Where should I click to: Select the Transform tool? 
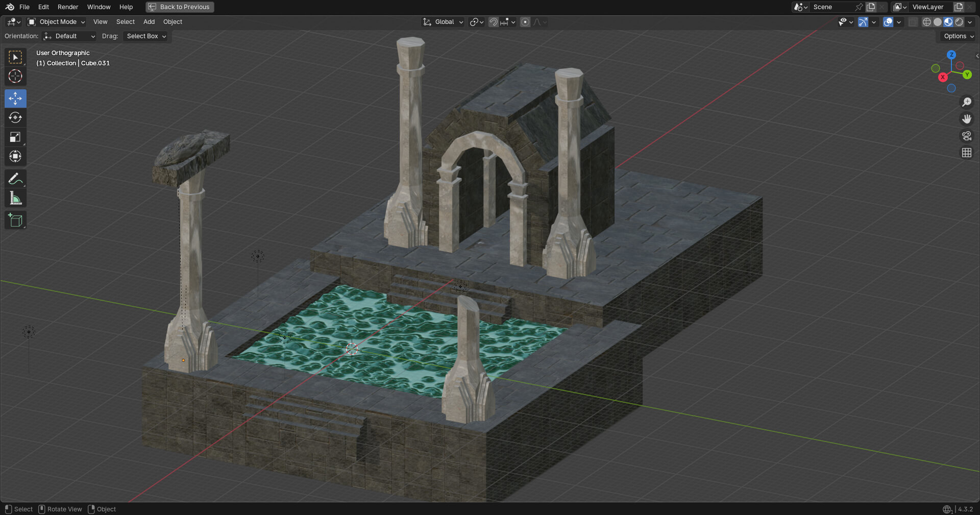coord(15,156)
